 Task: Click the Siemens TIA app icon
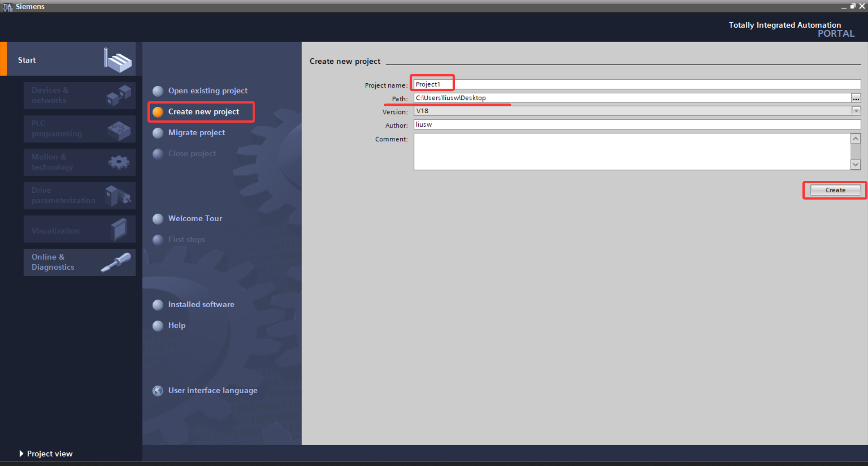click(x=8, y=6)
